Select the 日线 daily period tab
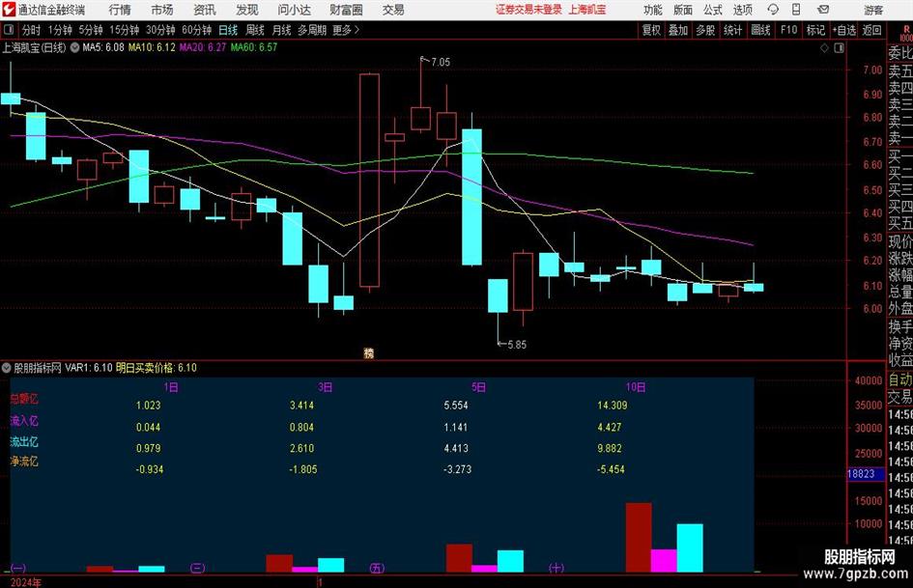 [x=228, y=30]
